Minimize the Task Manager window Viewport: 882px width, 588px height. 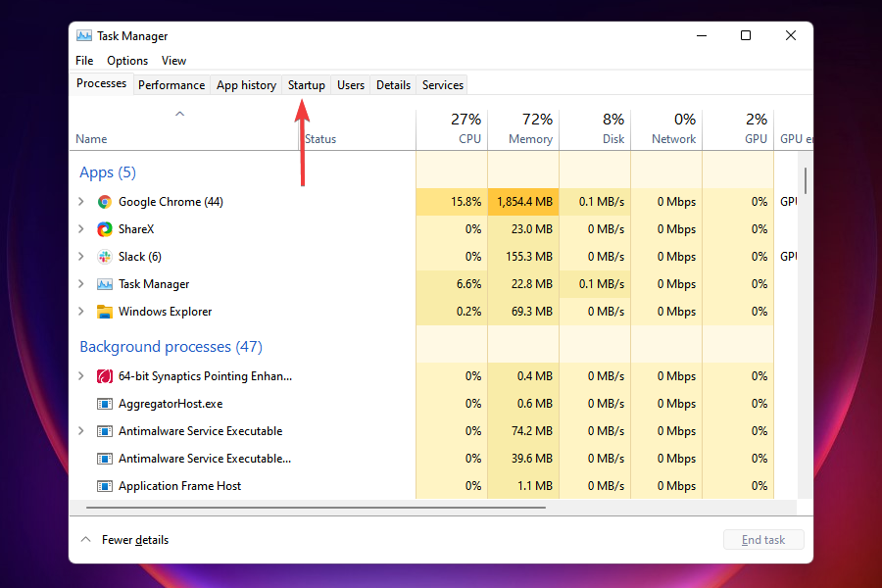702,35
